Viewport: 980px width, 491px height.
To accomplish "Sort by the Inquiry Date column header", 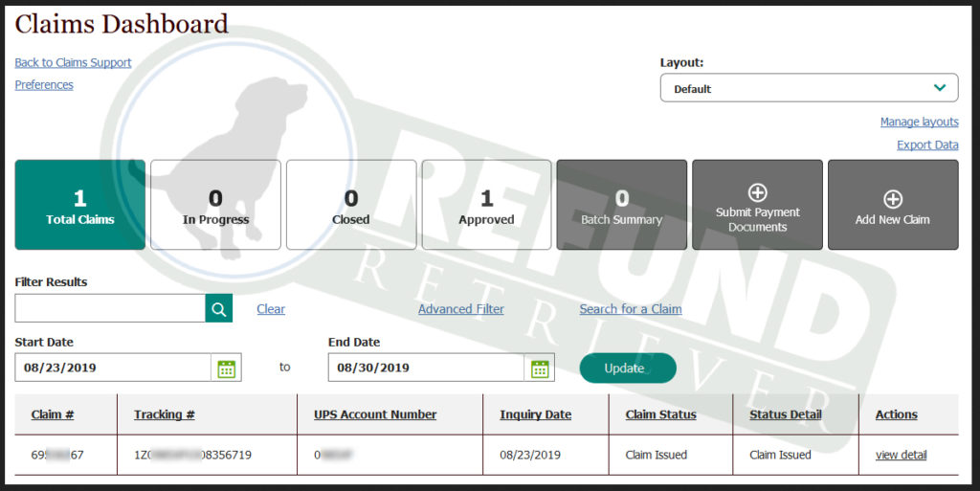I will click(x=535, y=415).
